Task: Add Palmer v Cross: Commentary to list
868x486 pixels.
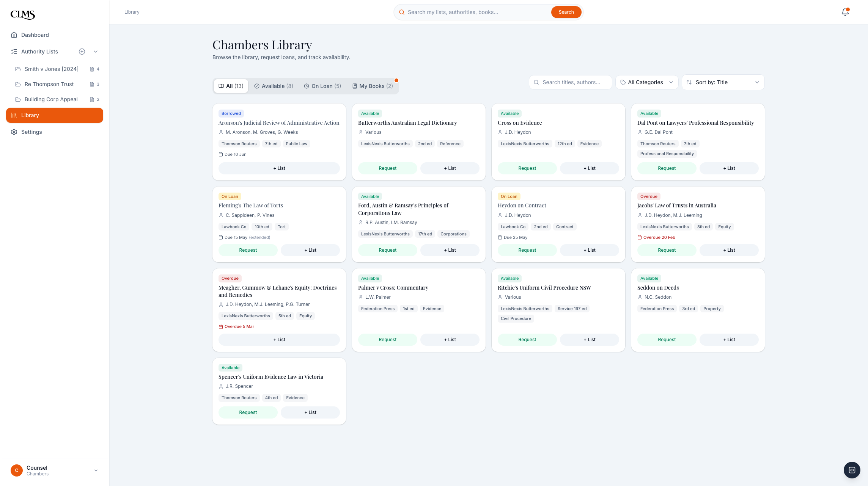Action: (x=450, y=340)
